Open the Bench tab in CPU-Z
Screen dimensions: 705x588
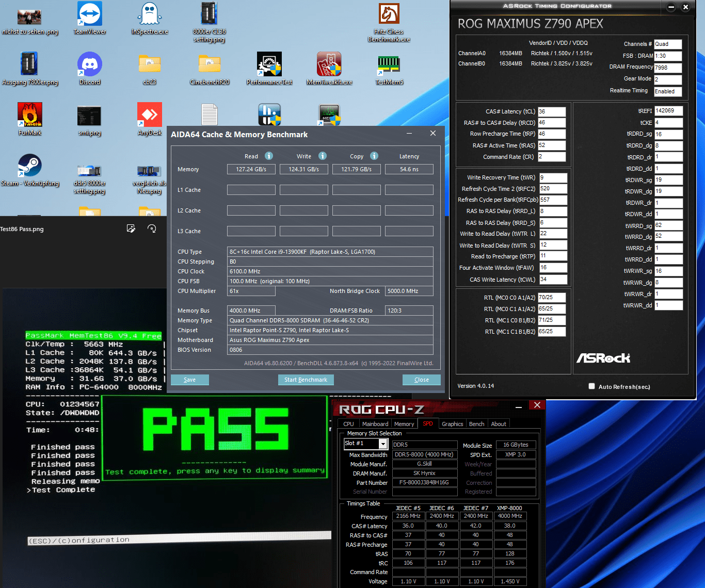477,424
